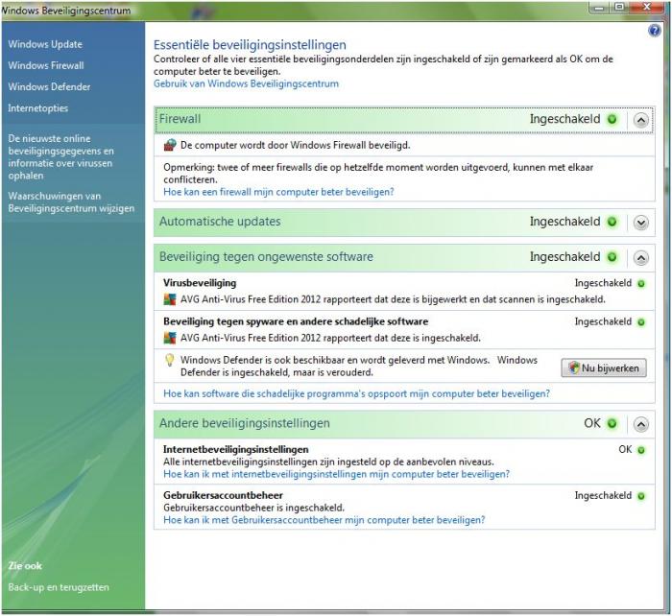The image size is (672, 616).
Task: Click AVG icon under spyware protection row
Action: click(x=170, y=338)
